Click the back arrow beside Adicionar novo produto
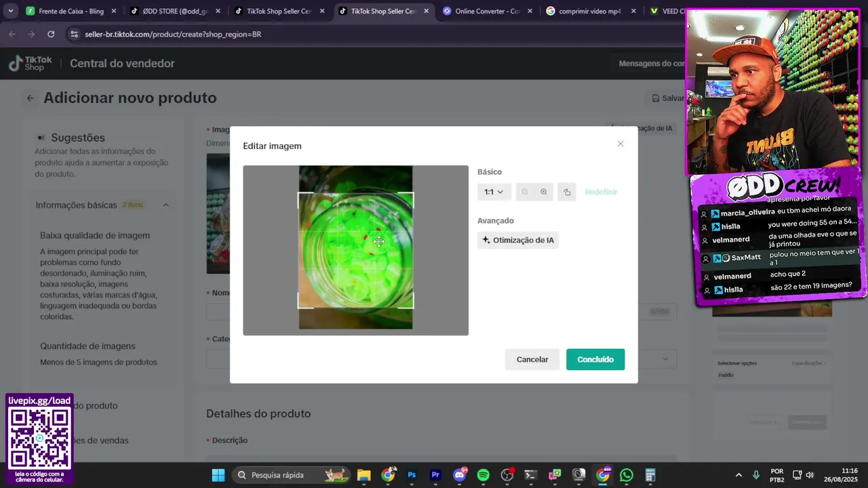This screenshot has height=488, width=868. point(30,98)
